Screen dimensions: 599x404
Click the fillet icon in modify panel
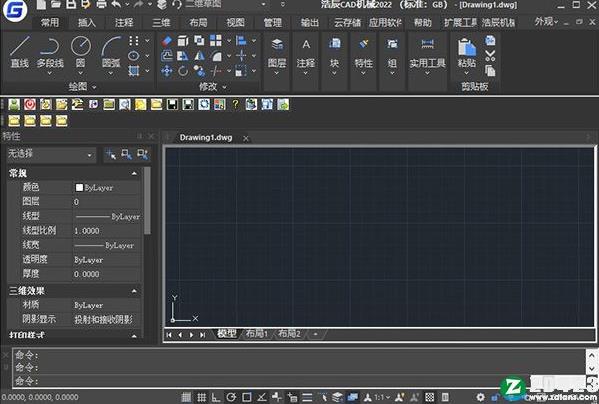pos(216,56)
